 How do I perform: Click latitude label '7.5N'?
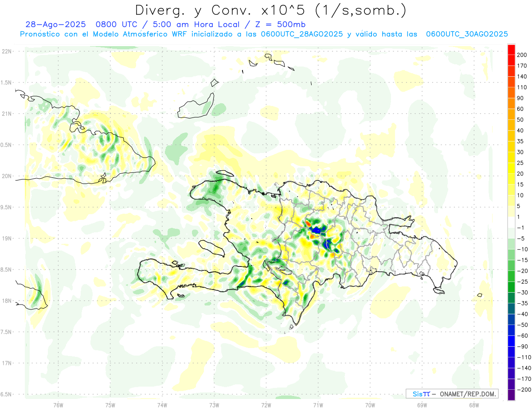[x=5, y=332]
